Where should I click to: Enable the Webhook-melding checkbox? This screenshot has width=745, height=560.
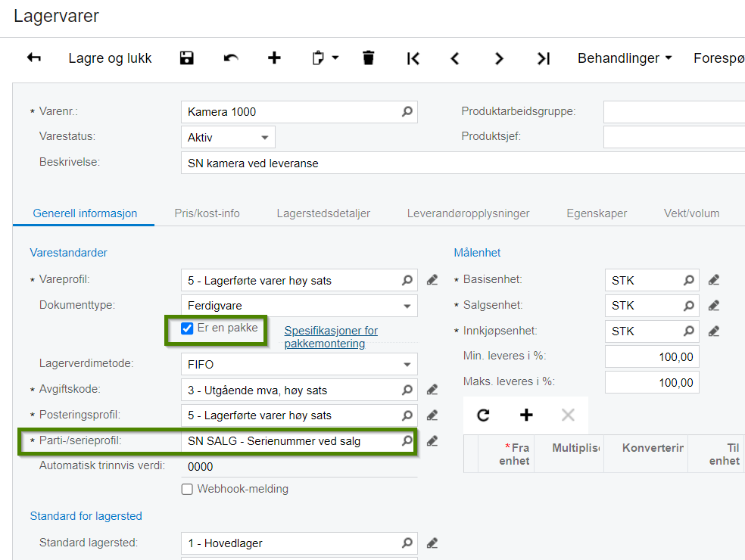(187, 489)
